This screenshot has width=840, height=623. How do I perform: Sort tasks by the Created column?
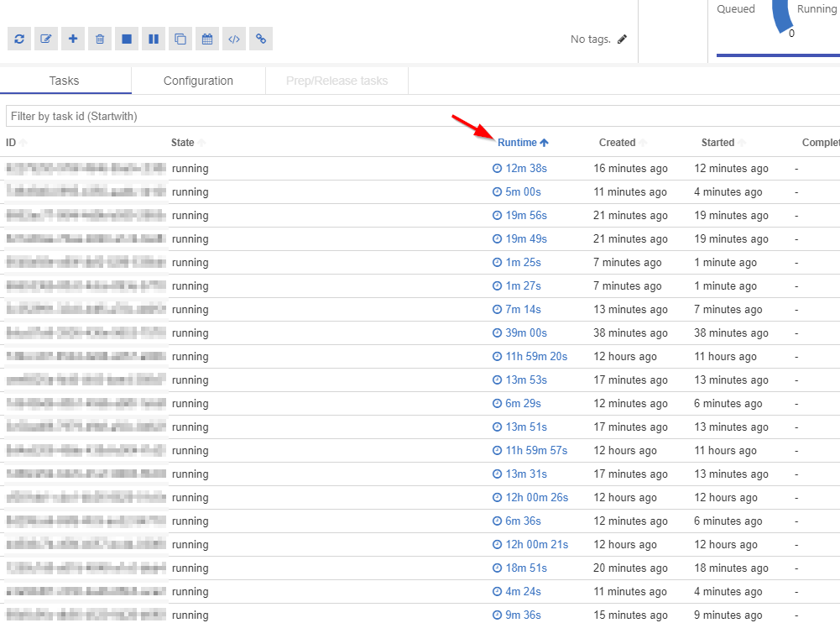click(x=616, y=142)
